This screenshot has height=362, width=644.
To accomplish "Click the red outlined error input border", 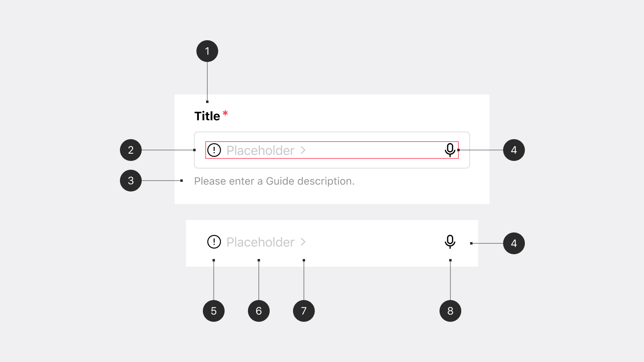I will 332,140.
